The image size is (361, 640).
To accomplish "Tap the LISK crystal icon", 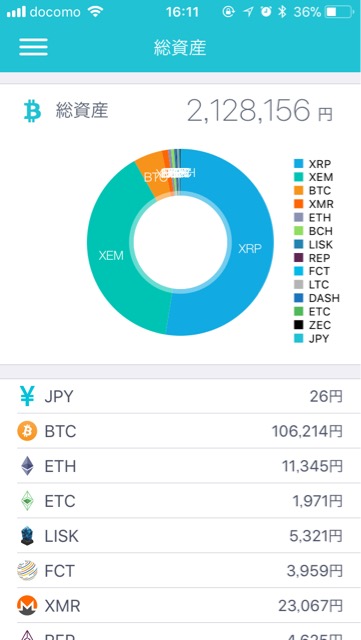I will [x=27, y=536].
